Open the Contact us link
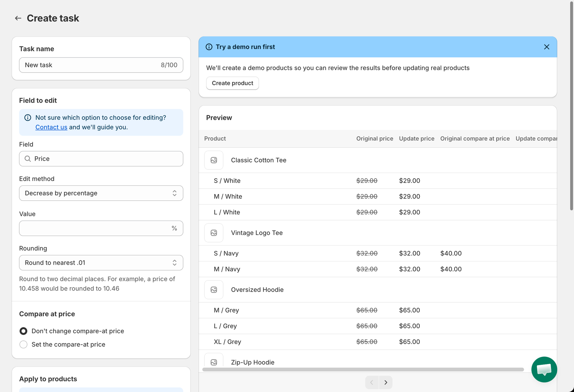 click(x=51, y=127)
